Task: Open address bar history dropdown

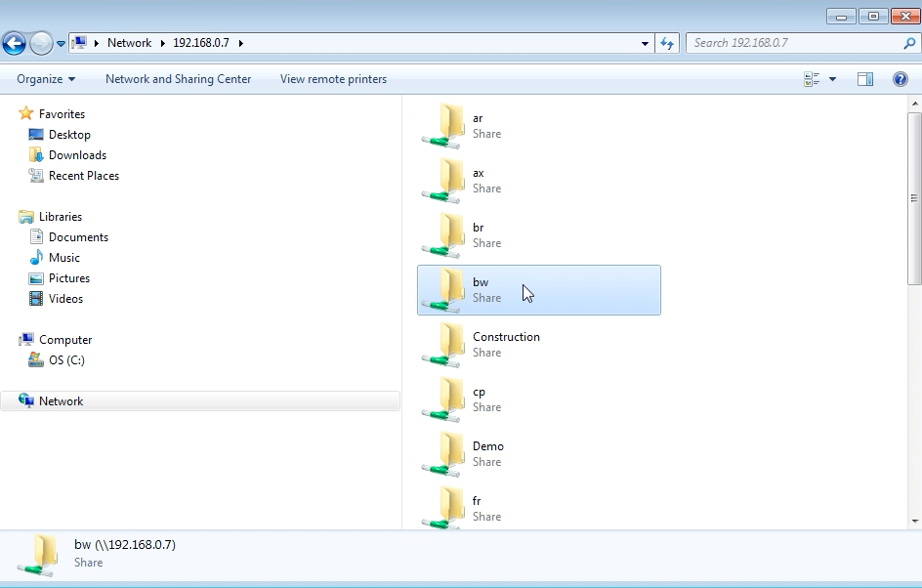Action: click(x=645, y=43)
